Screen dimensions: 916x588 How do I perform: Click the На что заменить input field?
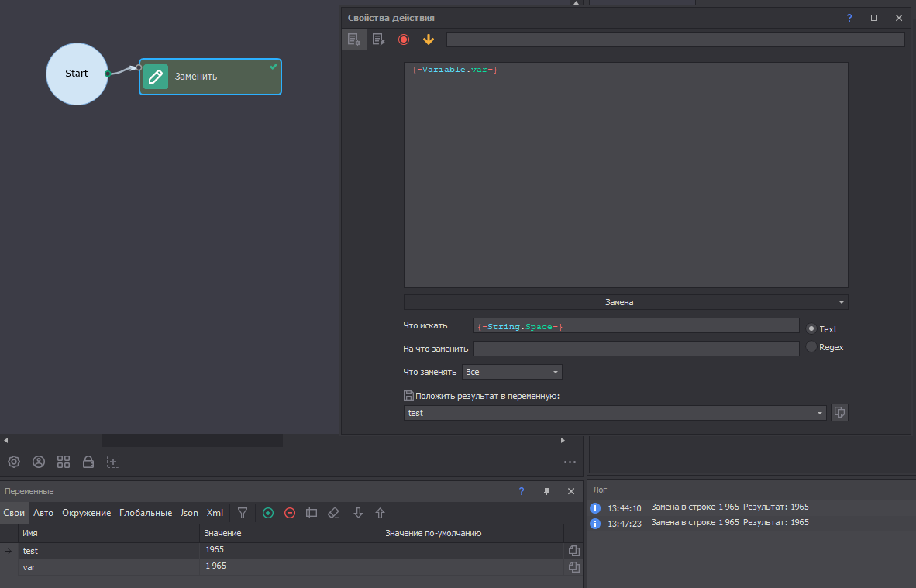(x=635, y=349)
